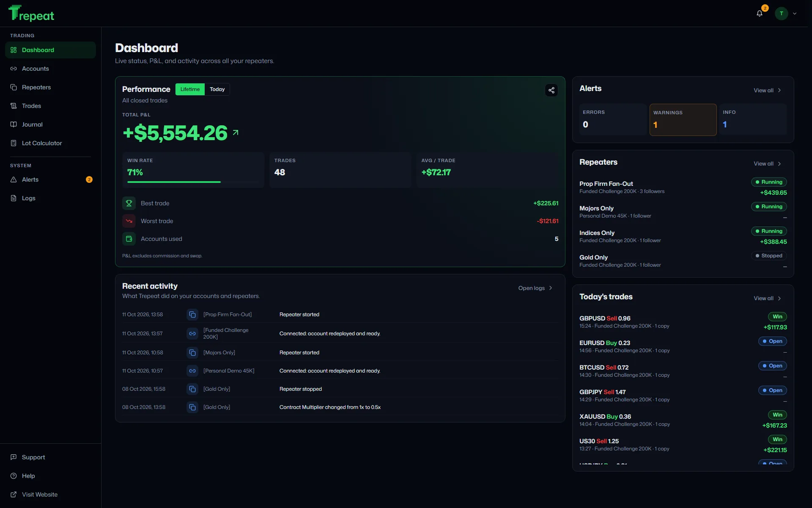812x508 pixels.
Task: Click the chevron beside Alerts View all
Action: click(779, 90)
